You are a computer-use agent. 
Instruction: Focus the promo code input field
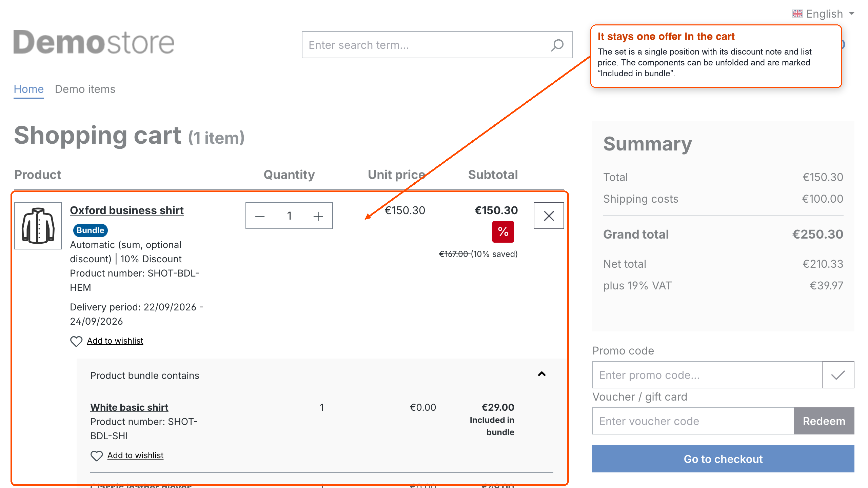point(707,375)
